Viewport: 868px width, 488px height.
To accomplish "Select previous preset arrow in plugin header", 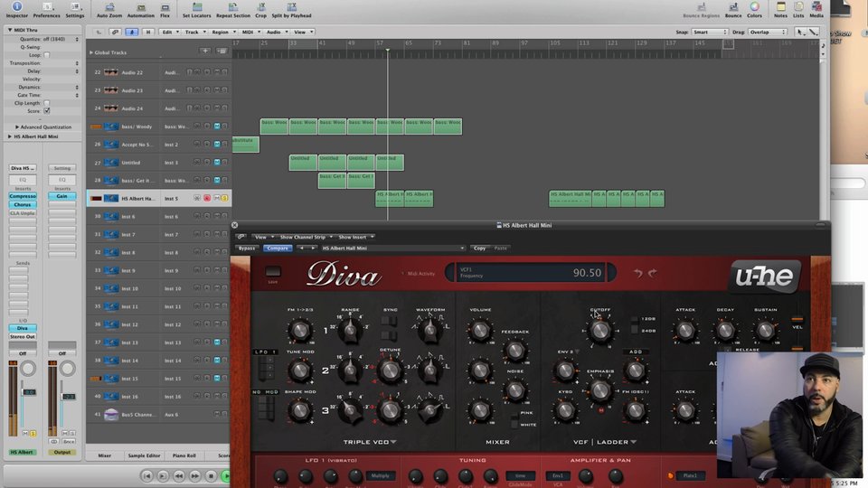I will [302, 248].
